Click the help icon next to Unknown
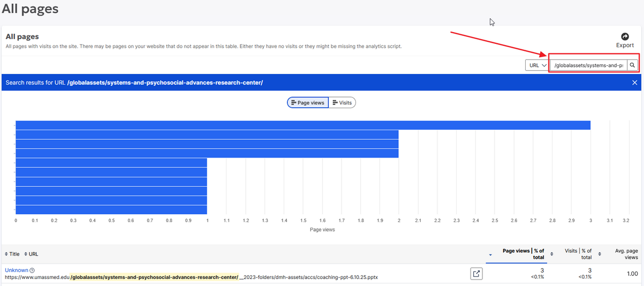This screenshot has width=644, height=286. pyautogui.click(x=32, y=270)
